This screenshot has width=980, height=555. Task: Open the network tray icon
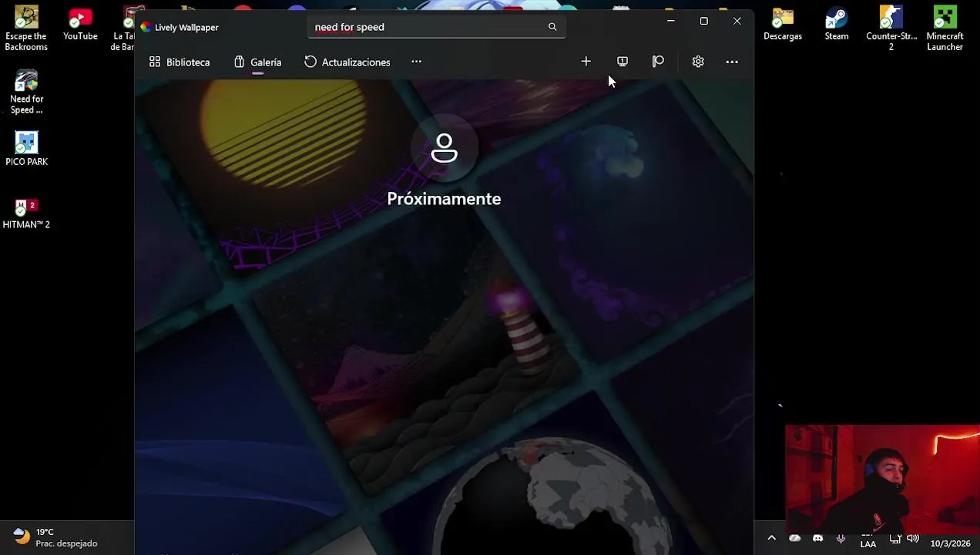[894, 538]
